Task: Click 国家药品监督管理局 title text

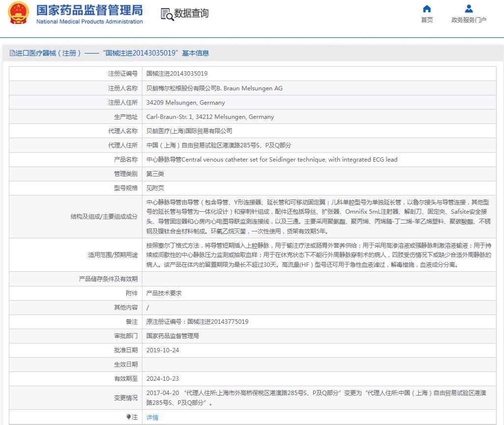Action: (89, 10)
